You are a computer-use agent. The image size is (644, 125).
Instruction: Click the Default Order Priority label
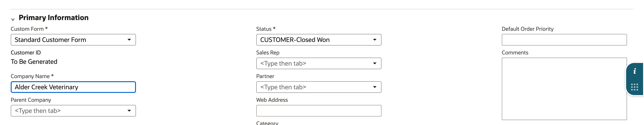click(x=527, y=29)
